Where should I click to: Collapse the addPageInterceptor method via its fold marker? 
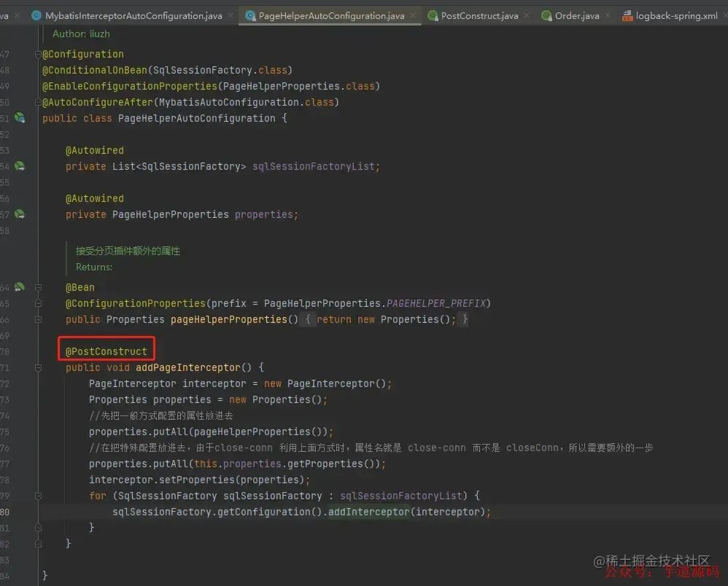click(37, 367)
